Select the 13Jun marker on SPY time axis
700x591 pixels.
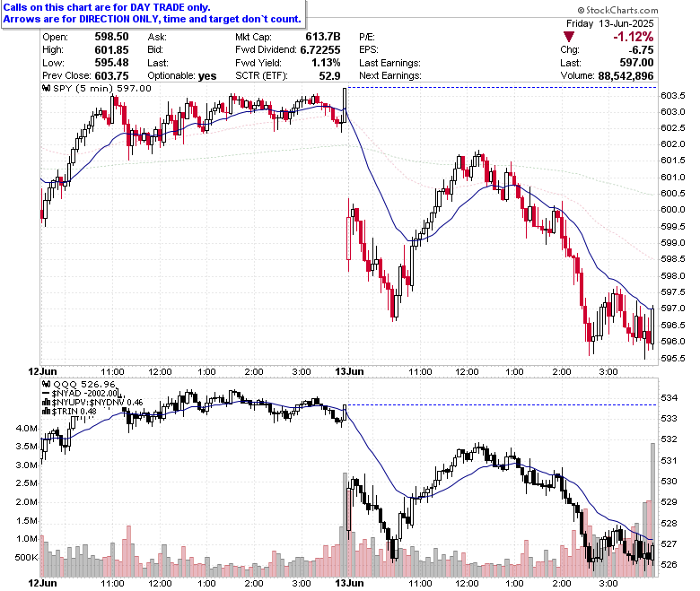(349, 371)
